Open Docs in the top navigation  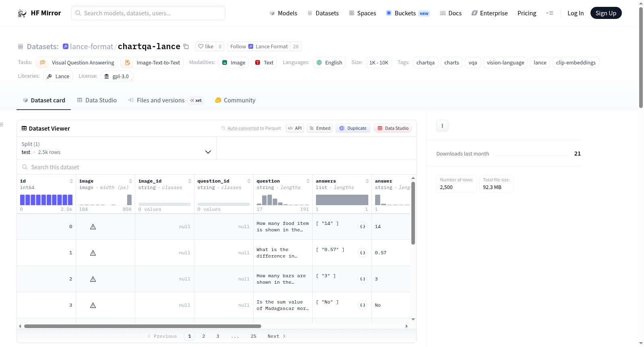[451, 13]
